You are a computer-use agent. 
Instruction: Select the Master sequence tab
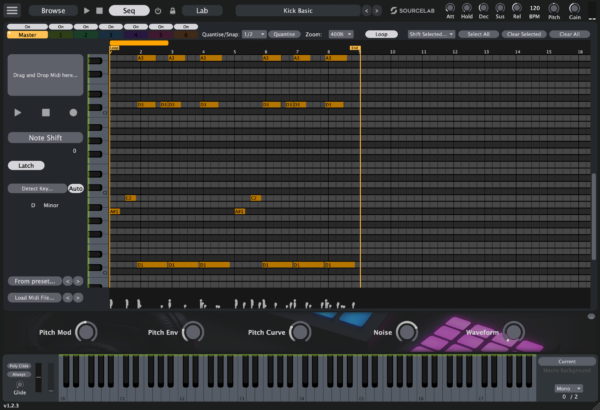click(x=28, y=35)
